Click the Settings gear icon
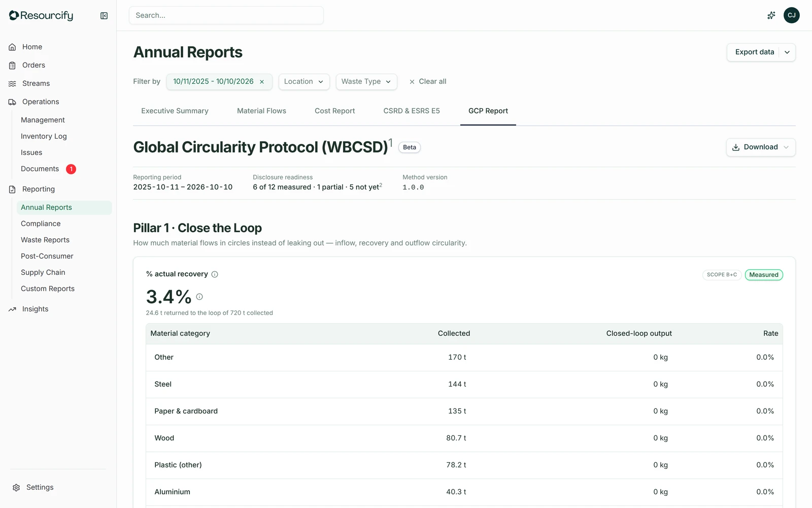This screenshot has width=812, height=508. 16,487
